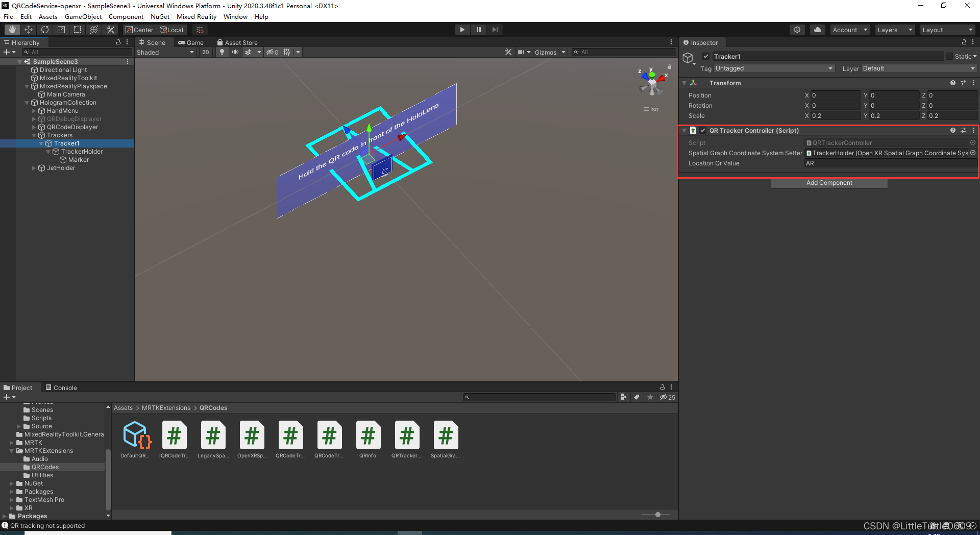
Task: Add new object in Hierarchy
Action: (9, 52)
